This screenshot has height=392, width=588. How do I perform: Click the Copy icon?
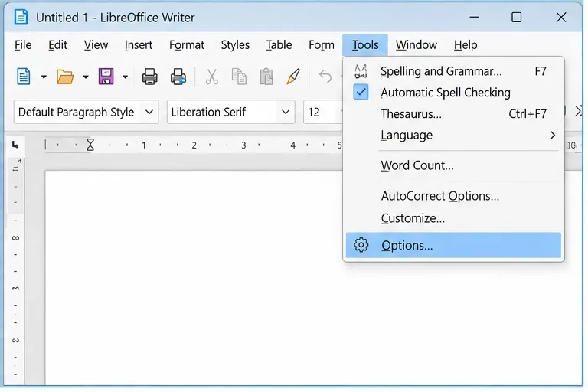239,77
